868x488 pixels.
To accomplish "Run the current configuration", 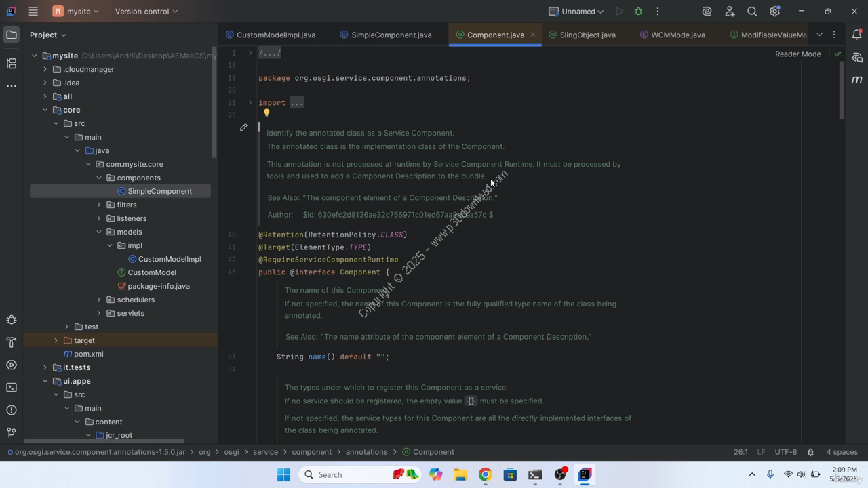I will pos(618,12).
